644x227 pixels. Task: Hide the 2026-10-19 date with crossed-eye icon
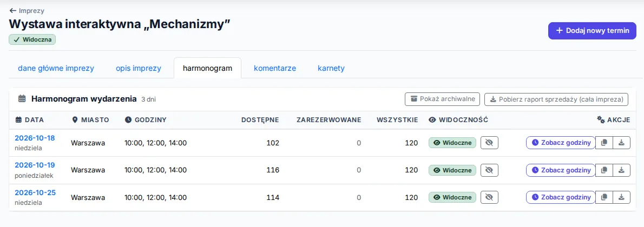click(489, 170)
